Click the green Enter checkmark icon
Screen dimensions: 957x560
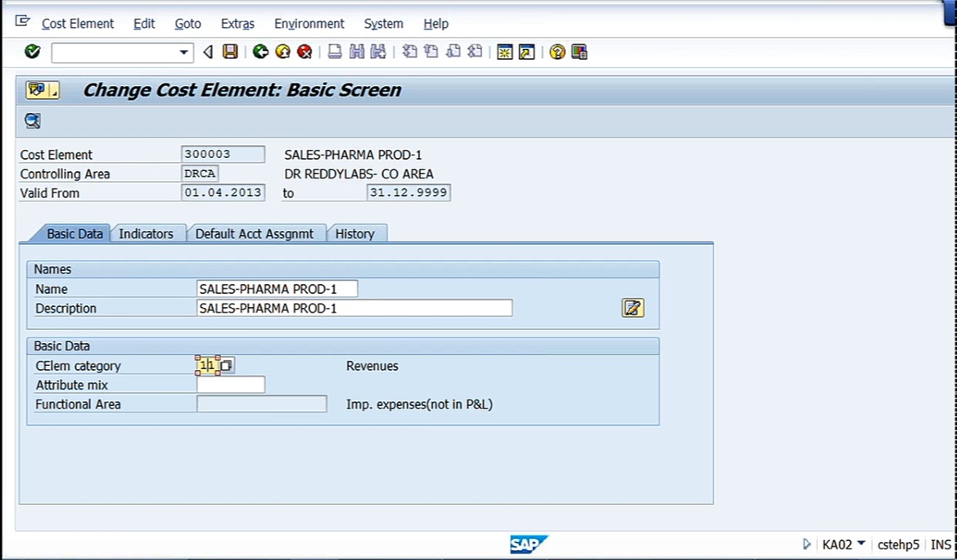tap(33, 52)
